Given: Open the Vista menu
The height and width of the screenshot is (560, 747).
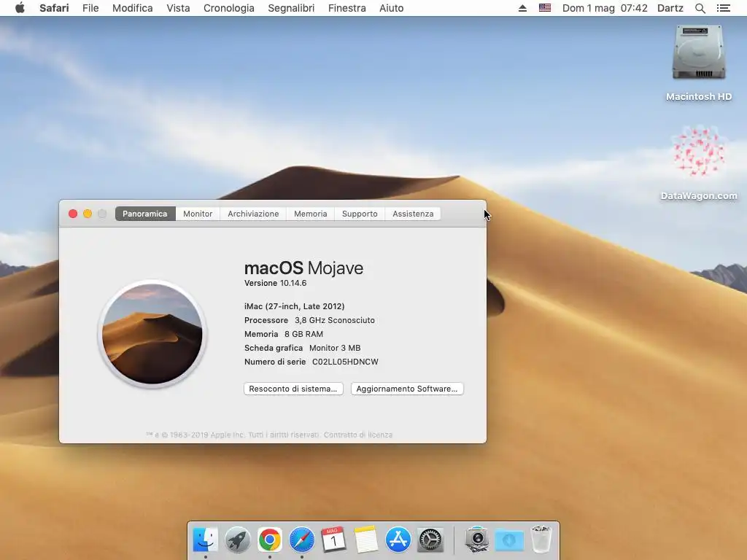Looking at the screenshot, I should click(x=178, y=8).
